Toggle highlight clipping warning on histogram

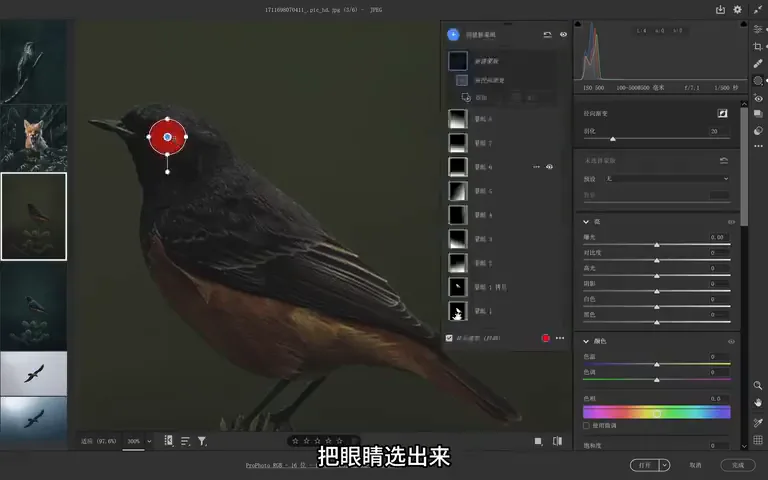(x=744, y=24)
